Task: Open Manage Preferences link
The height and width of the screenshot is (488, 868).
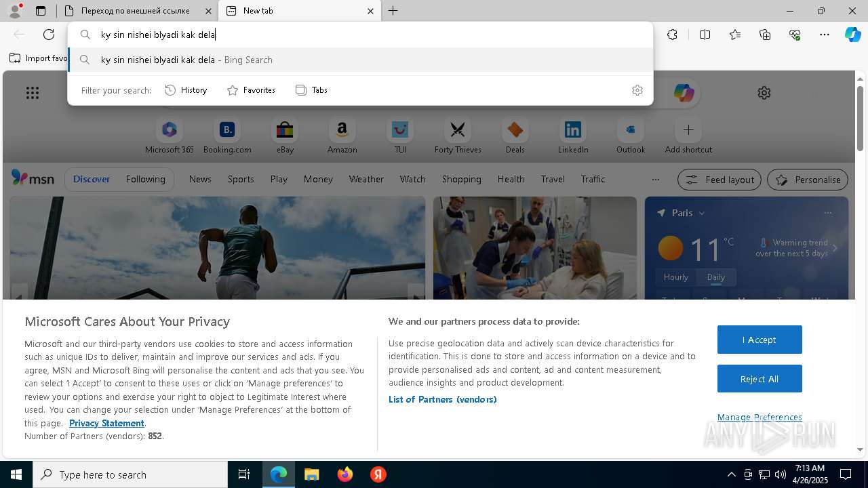Action: (759, 417)
